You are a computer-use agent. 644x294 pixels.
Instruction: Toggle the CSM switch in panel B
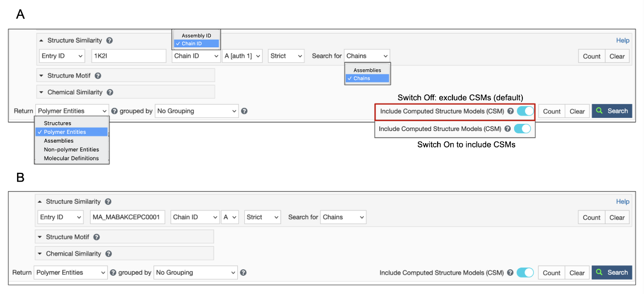(x=525, y=273)
